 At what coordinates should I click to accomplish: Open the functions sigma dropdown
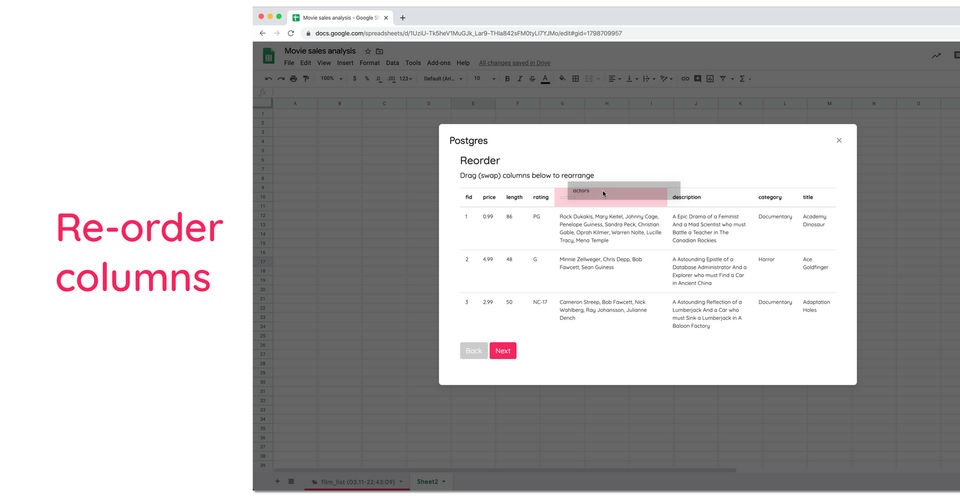coord(743,78)
